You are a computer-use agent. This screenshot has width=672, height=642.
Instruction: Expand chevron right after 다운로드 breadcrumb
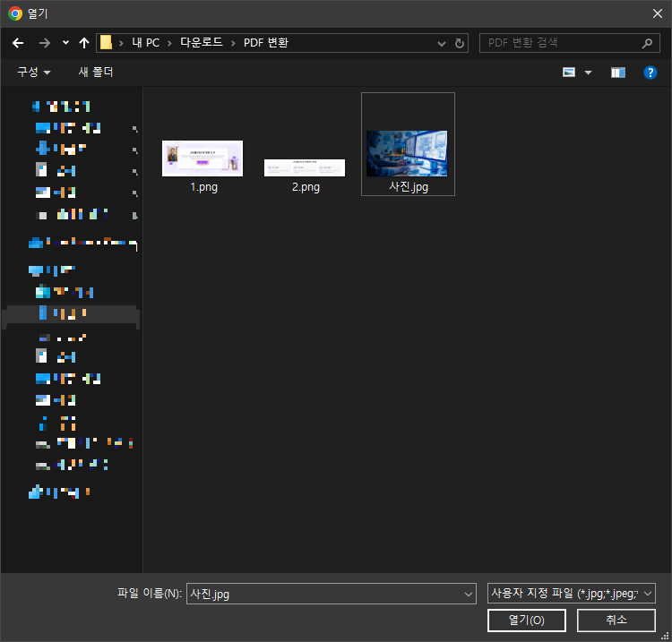pyautogui.click(x=233, y=43)
